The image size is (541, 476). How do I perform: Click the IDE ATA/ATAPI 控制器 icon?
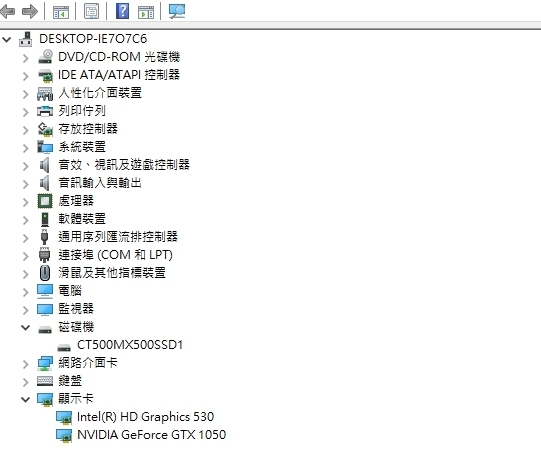coord(45,75)
